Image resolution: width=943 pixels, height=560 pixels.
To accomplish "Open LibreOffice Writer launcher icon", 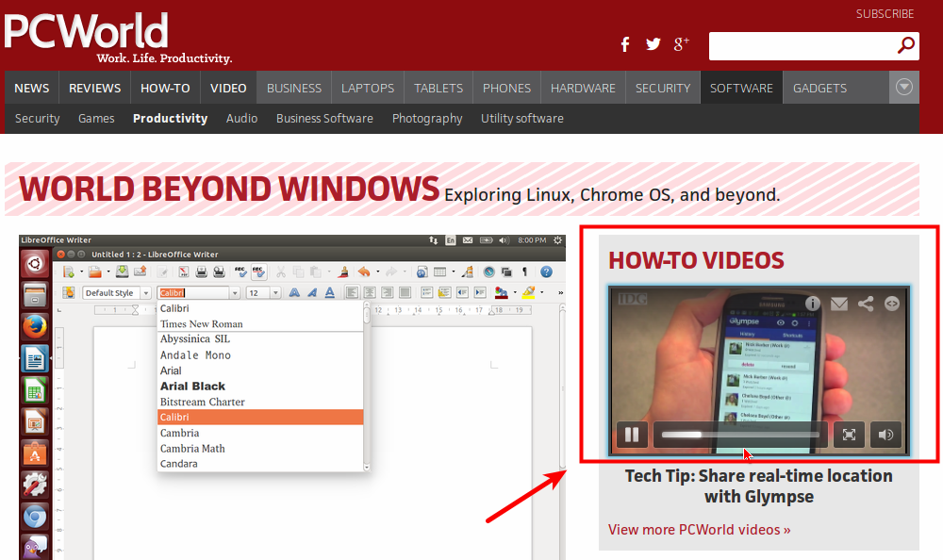I will tap(35, 359).
